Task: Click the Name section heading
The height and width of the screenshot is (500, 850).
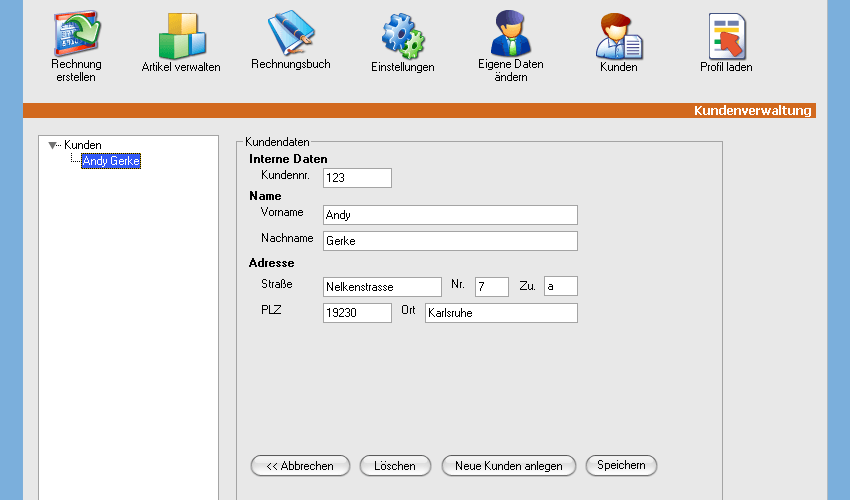Action: pos(265,196)
